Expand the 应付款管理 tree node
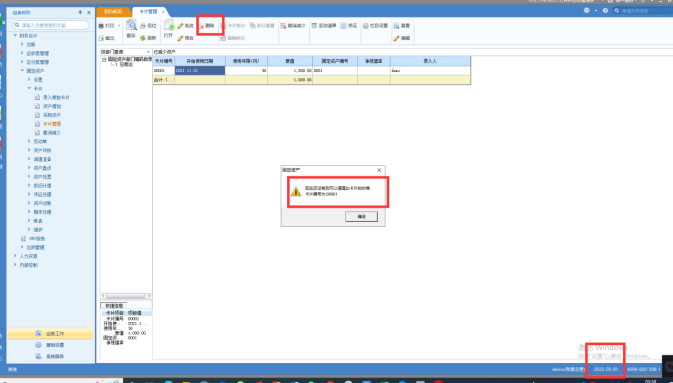Screen dimensions: 673x383 coord(22,62)
